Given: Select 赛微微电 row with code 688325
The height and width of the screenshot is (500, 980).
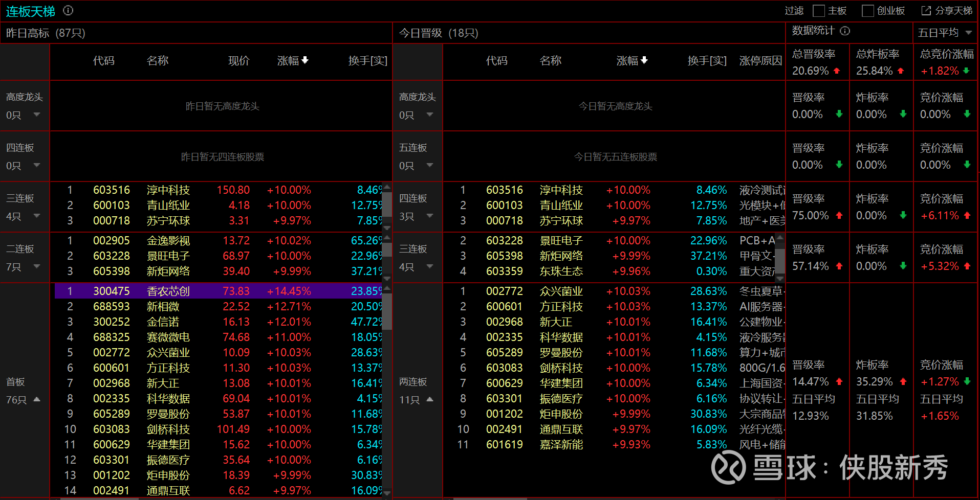Looking at the screenshot, I should coord(219,337).
